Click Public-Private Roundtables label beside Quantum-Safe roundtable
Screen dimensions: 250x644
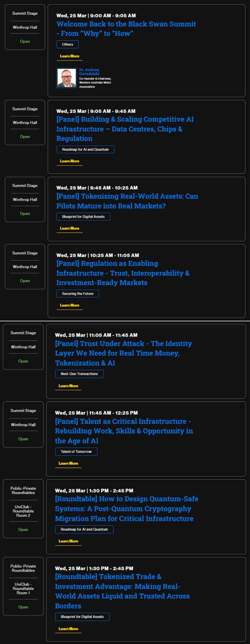(x=23, y=490)
